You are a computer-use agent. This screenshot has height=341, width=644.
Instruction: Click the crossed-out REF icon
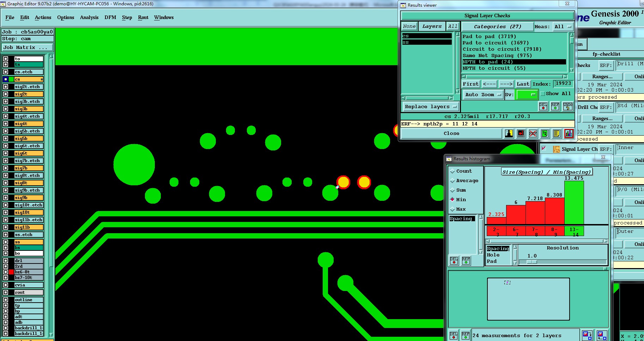tap(533, 134)
